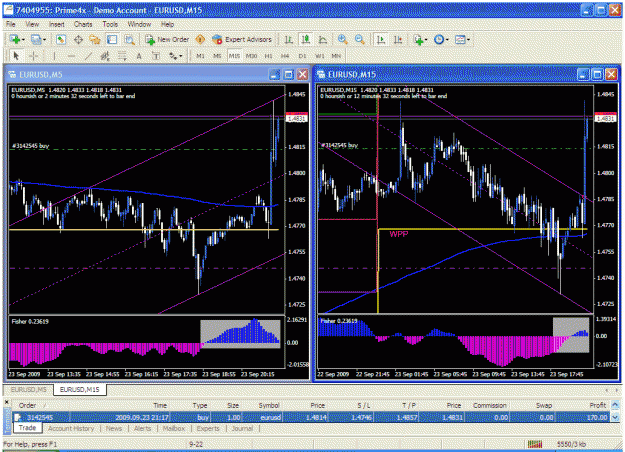Open the File menu
625x452 pixels.
(x=10, y=24)
